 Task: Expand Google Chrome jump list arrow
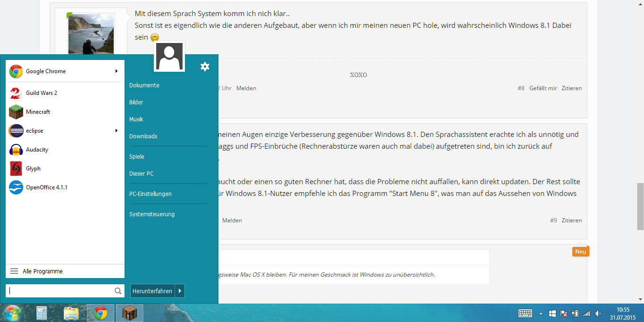(x=117, y=71)
